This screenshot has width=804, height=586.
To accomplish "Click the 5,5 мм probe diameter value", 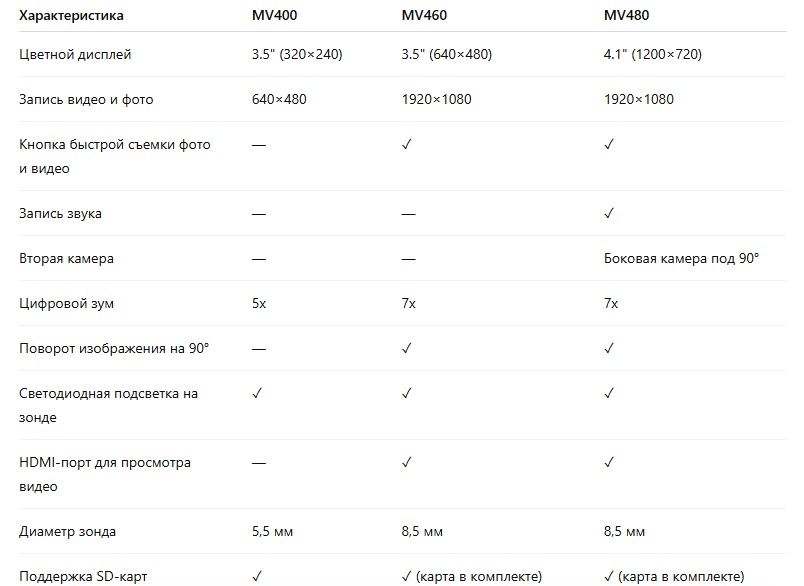I will tap(273, 532).
